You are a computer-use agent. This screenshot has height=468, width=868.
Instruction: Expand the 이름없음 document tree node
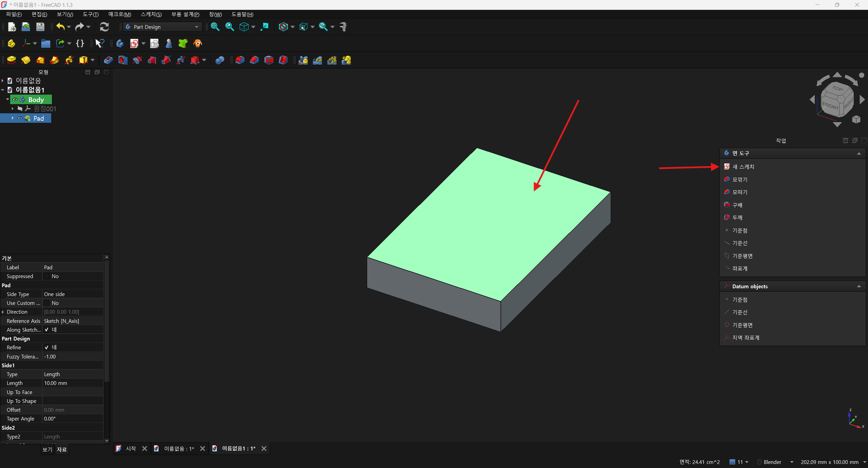pyautogui.click(x=3, y=80)
